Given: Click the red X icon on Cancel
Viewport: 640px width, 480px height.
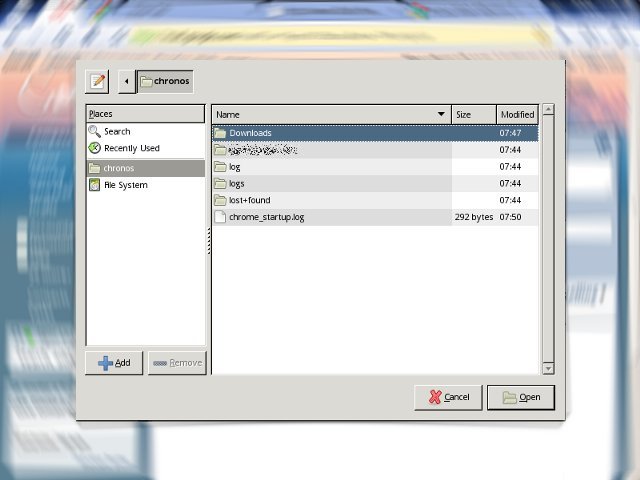Looking at the screenshot, I should tap(435, 397).
